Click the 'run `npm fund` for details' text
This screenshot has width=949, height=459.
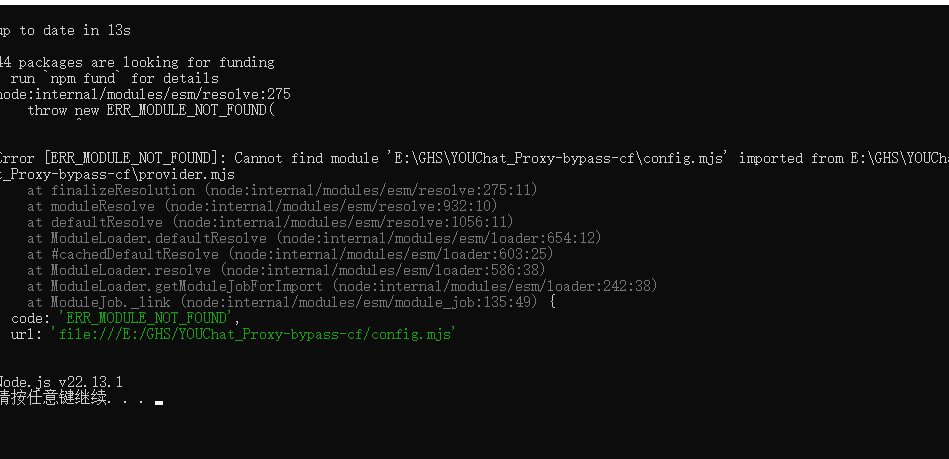[x=114, y=78]
